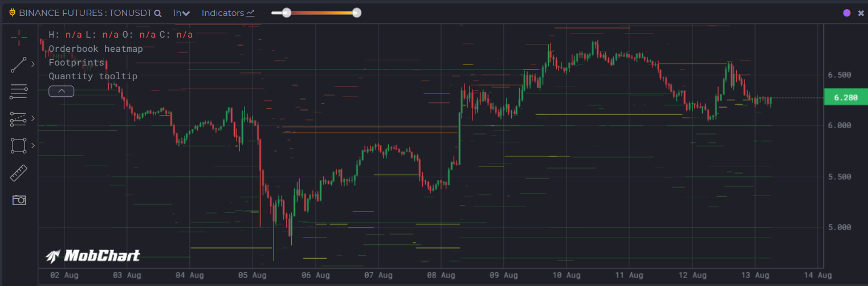Expand the rectangle tool options arrow

tap(33, 146)
